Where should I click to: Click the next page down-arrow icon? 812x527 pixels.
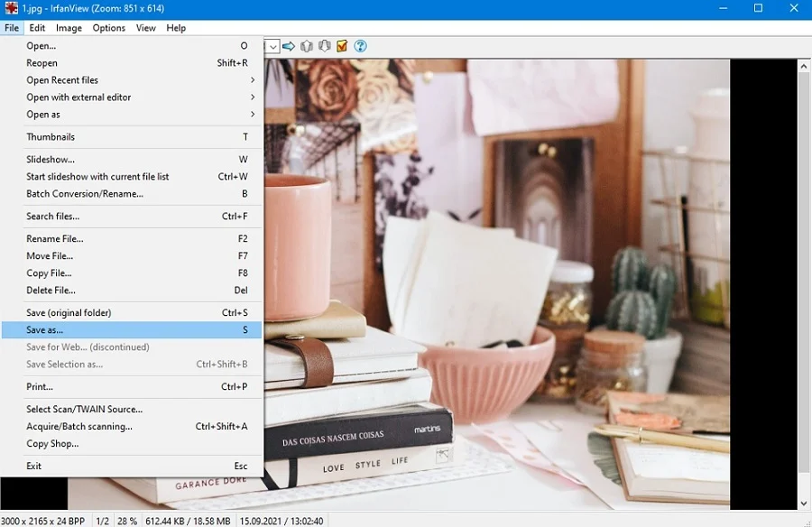tap(324, 46)
